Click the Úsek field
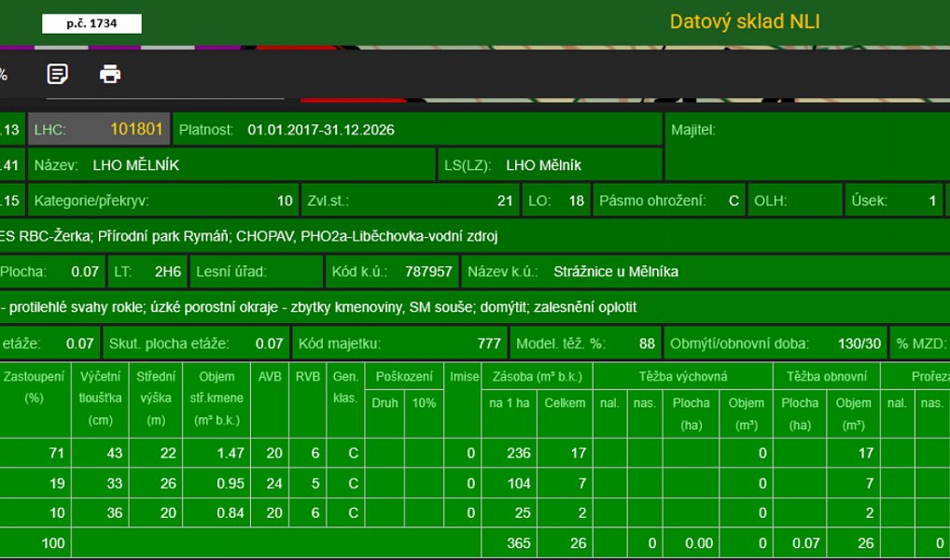 pyautogui.click(x=894, y=201)
